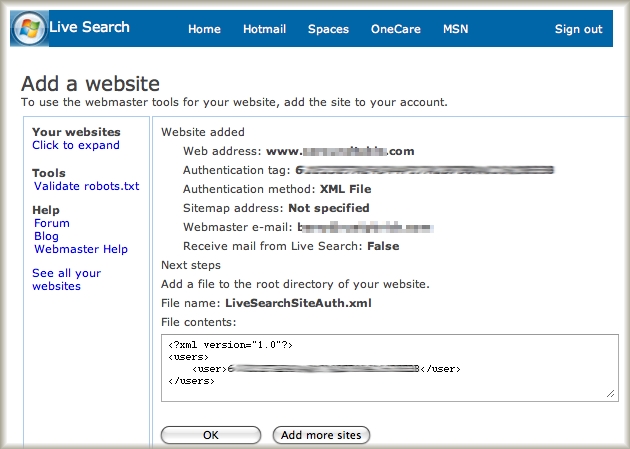
Task: Click the Add more sites button
Action: (321, 435)
